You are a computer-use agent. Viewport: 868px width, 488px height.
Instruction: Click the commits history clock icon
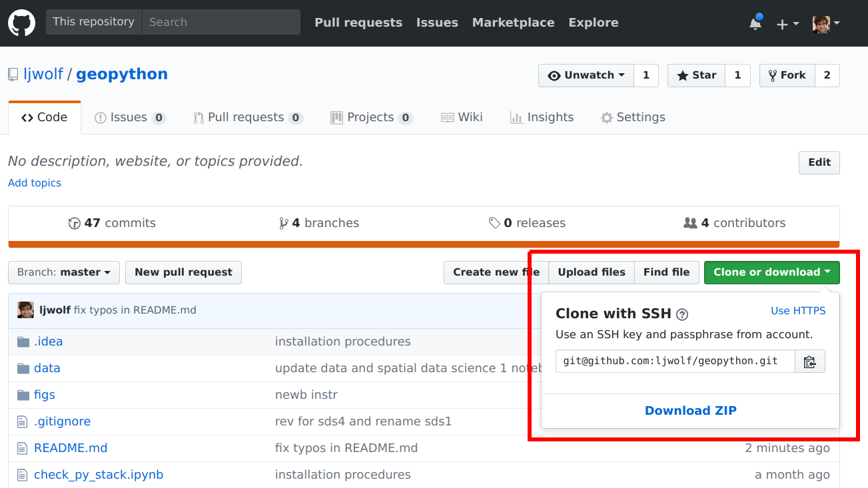[75, 223]
